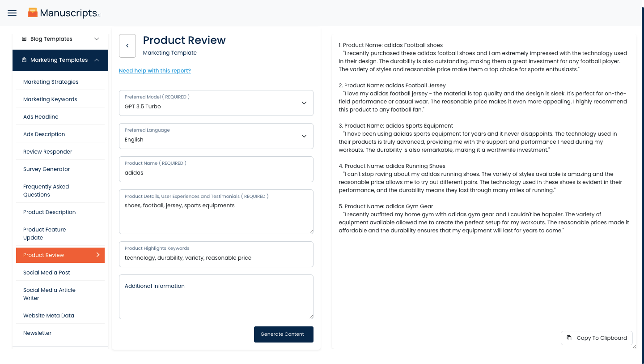The width and height of the screenshot is (644, 364).
Task: Collapse the Marketing Templates section
Action: (x=97, y=60)
